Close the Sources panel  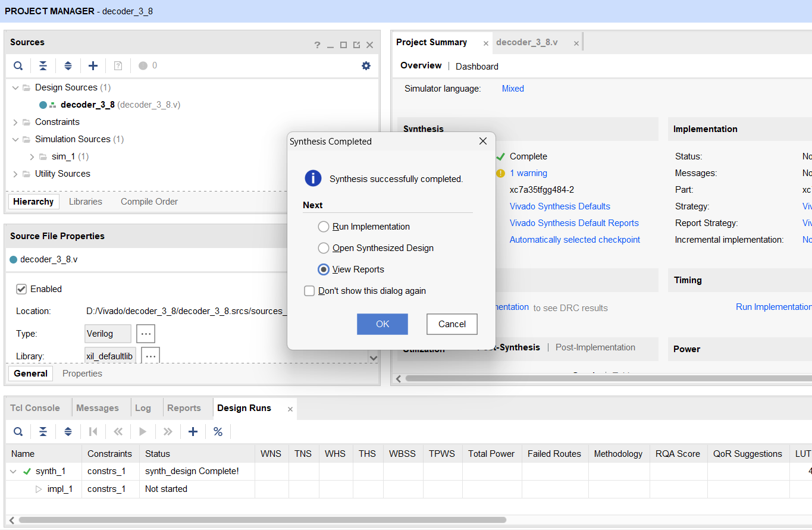369,45
